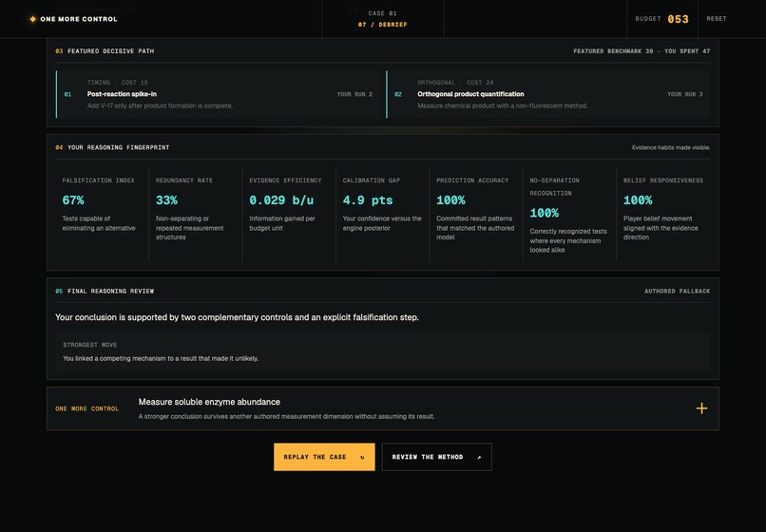
Task: Click the Evidence habits made visible text
Action: point(671,147)
